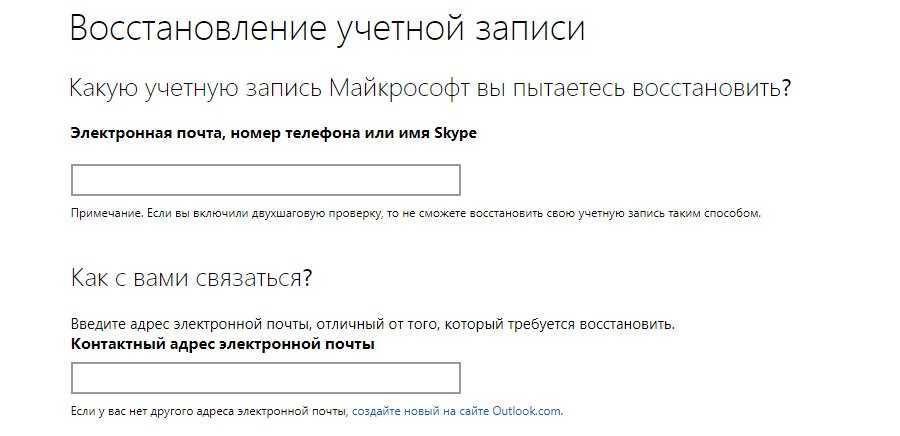Click the 'Восстановление учетной записи' page heading
The height and width of the screenshot is (436, 900).
[327, 28]
